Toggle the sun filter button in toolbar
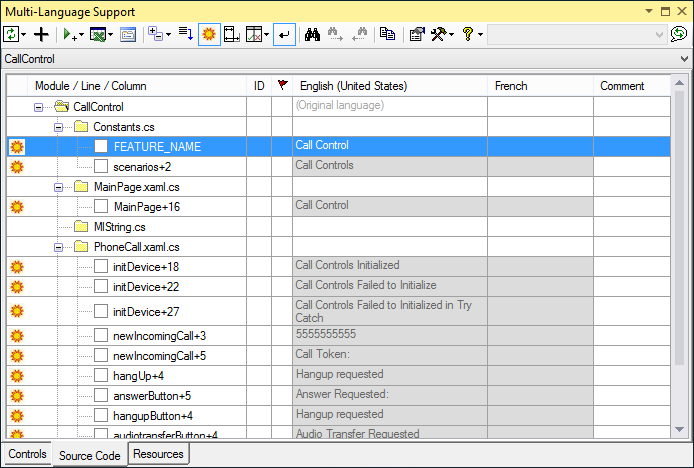Screen dimensions: 694x468 pyautogui.click(x=210, y=34)
